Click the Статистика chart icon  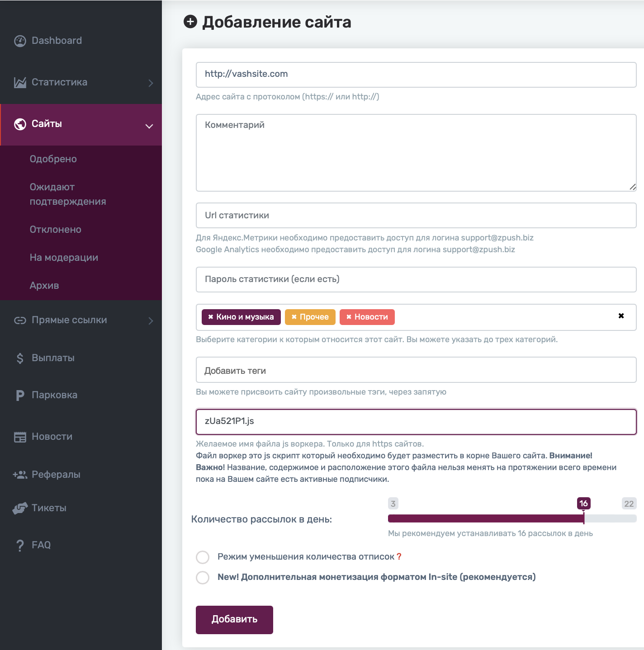[x=20, y=83]
